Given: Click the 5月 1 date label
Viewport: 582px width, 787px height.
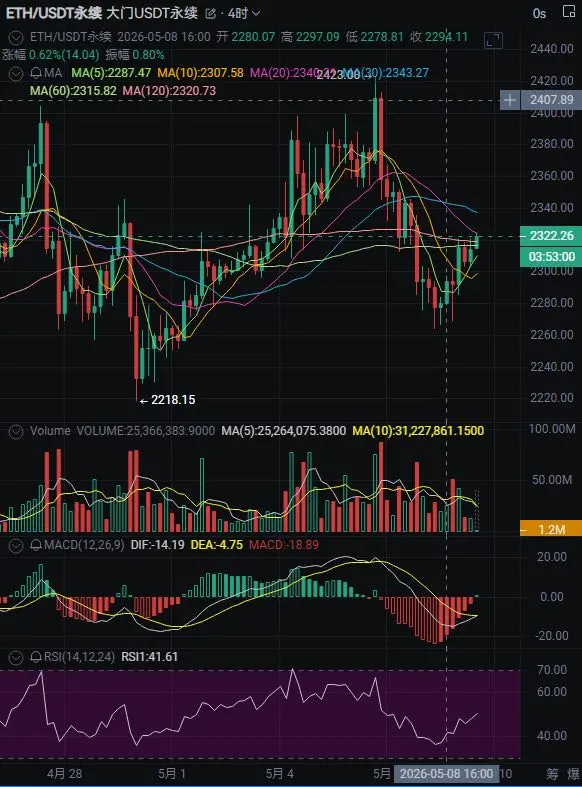Looking at the screenshot, I should pos(172,773).
